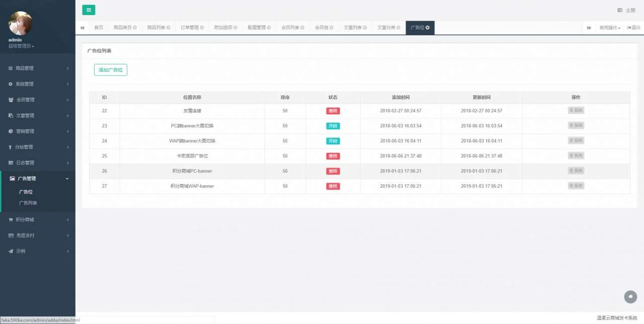Click the admin avatar picture
644x324 pixels.
pyautogui.click(x=21, y=24)
